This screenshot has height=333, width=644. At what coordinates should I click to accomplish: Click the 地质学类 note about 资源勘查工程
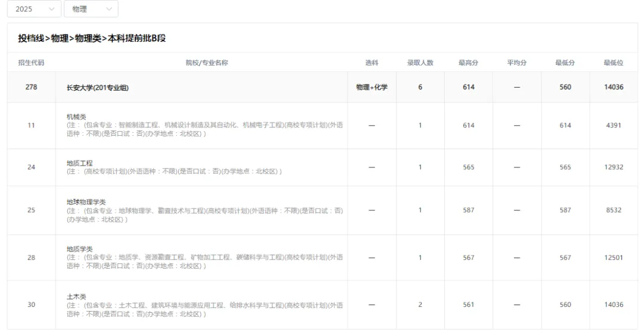tap(205, 262)
